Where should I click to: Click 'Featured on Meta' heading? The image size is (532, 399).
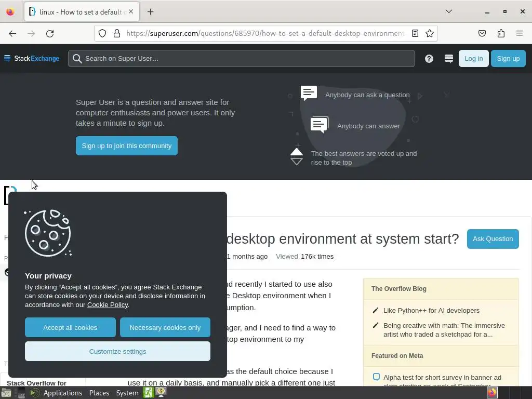coord(397,355)
